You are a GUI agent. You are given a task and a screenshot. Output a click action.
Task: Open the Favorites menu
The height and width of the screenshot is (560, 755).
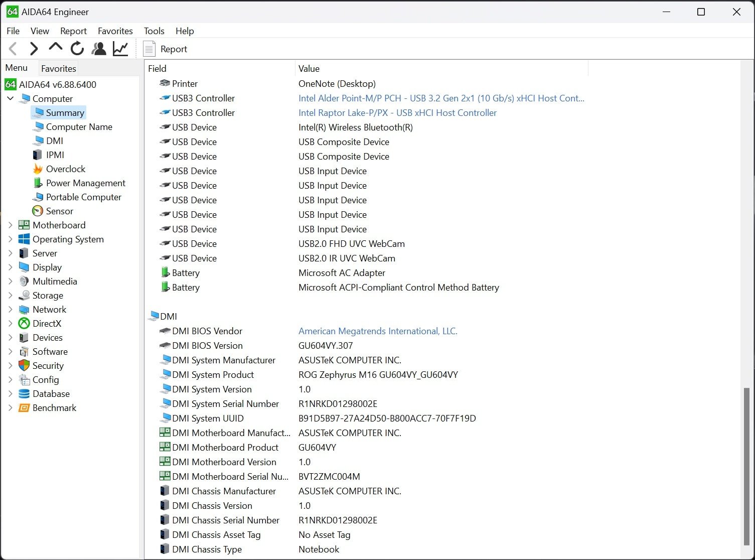pos(115,31)
